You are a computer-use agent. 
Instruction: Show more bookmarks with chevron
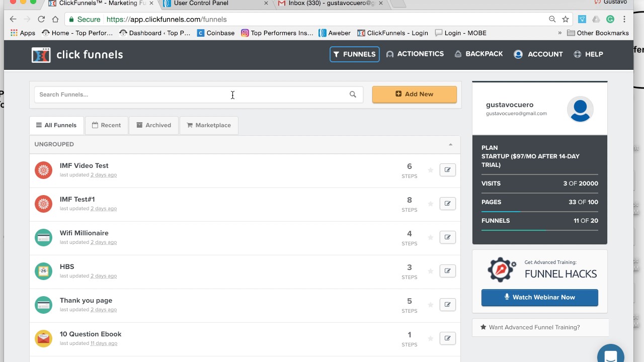[560, 33]
